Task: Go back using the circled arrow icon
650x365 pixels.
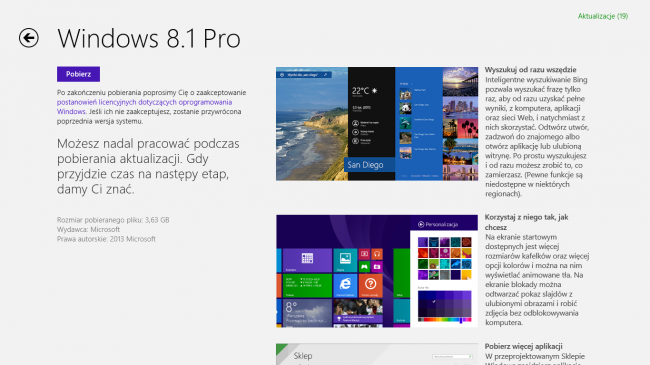Action: [x=29, y=38]
